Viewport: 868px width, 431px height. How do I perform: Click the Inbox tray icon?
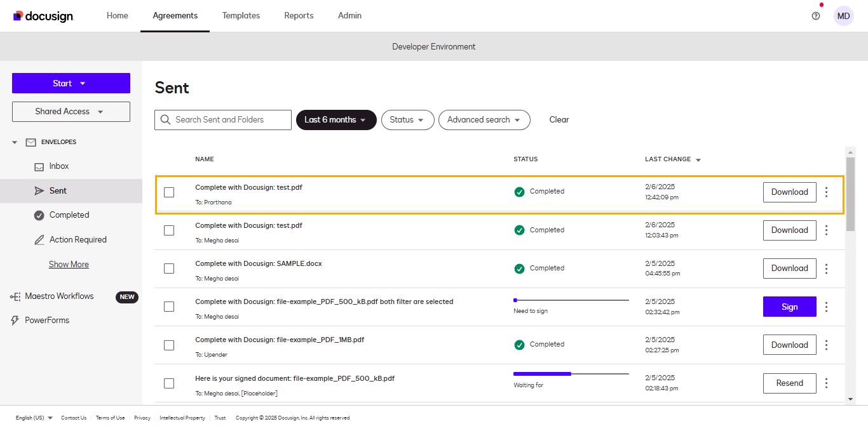click(39, 166)
